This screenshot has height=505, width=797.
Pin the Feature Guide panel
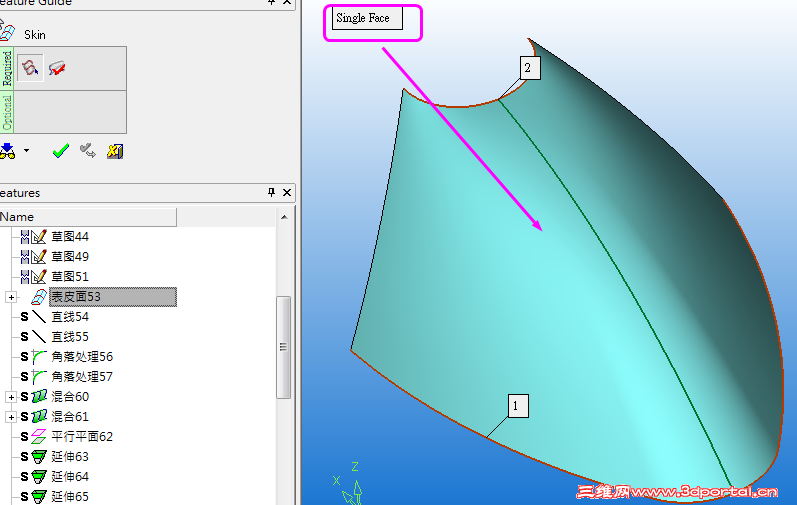click(x=271, y=2)
